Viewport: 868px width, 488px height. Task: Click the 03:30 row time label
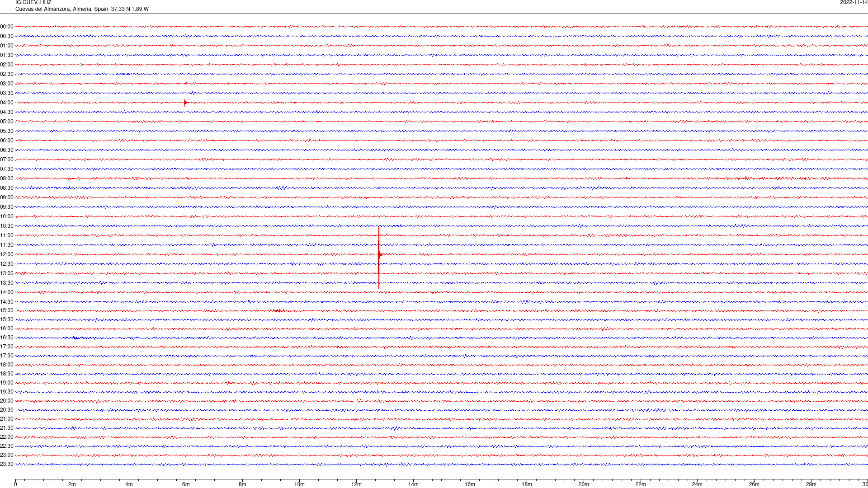(x=7, y=93)
